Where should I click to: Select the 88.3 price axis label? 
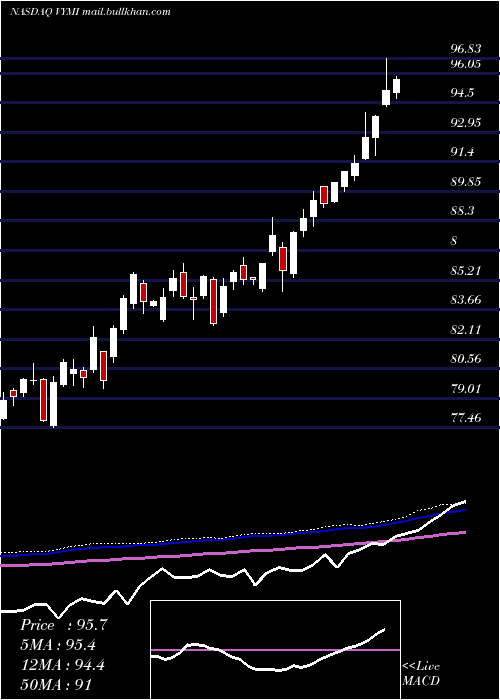[x=462, y=211]
